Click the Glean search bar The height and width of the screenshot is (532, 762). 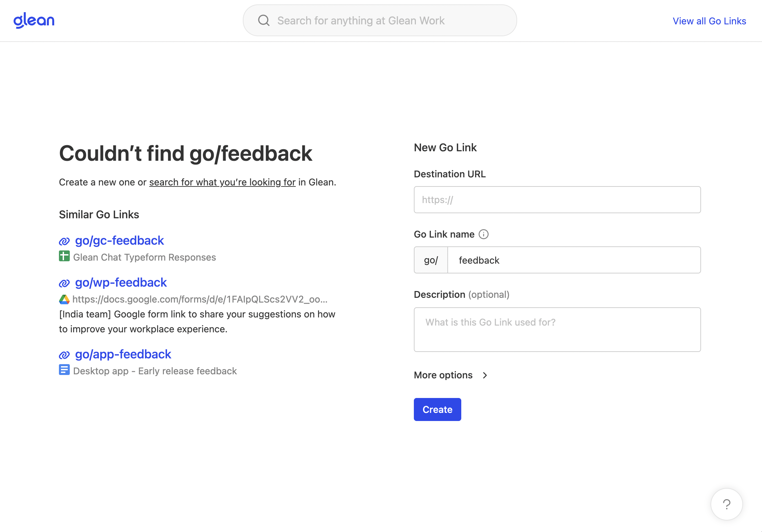(x=379, y=20)
